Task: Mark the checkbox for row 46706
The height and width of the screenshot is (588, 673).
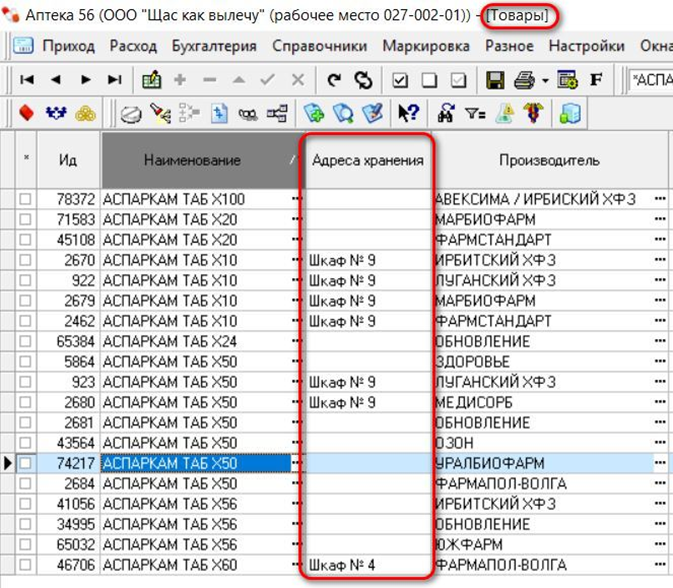Action: pyautogui.click(x=25, y=565)
